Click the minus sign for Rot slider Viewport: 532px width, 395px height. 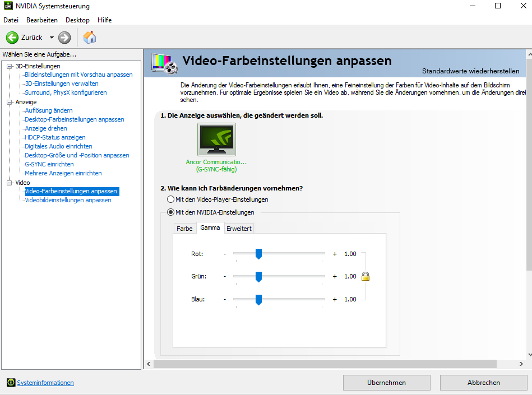pos(225,254)
